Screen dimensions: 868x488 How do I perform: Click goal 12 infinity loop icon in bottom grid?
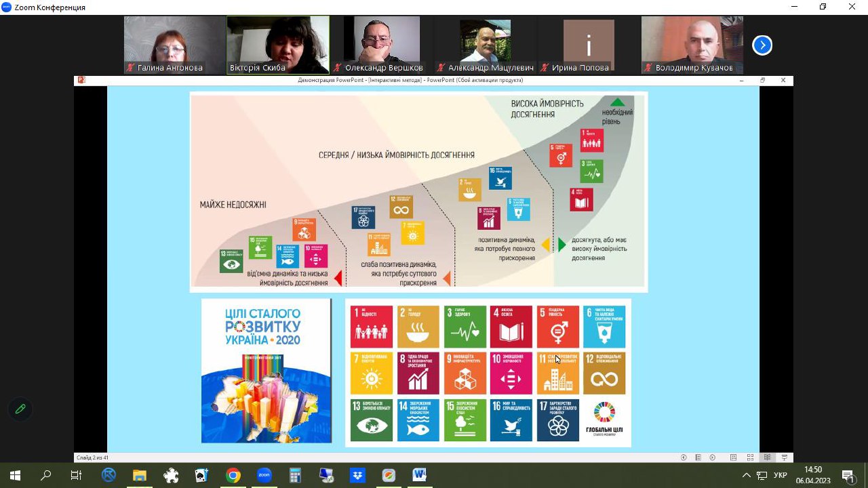tap(604, 373)
